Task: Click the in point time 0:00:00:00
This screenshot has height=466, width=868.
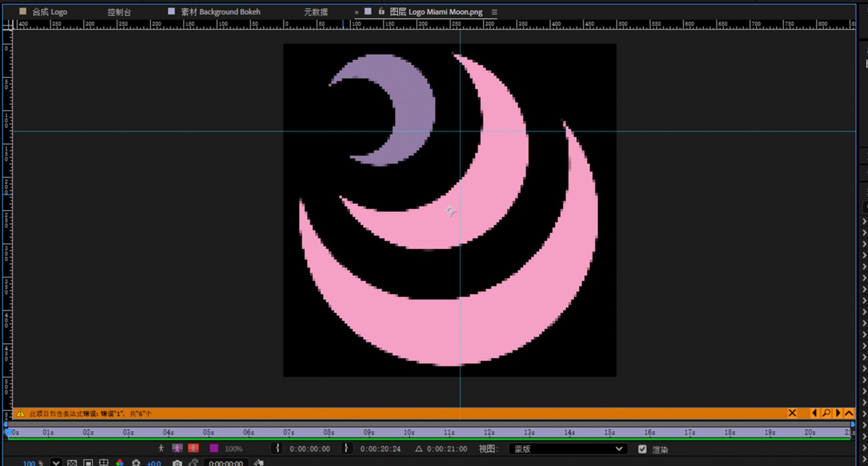Action: click(x=310, y=449)
